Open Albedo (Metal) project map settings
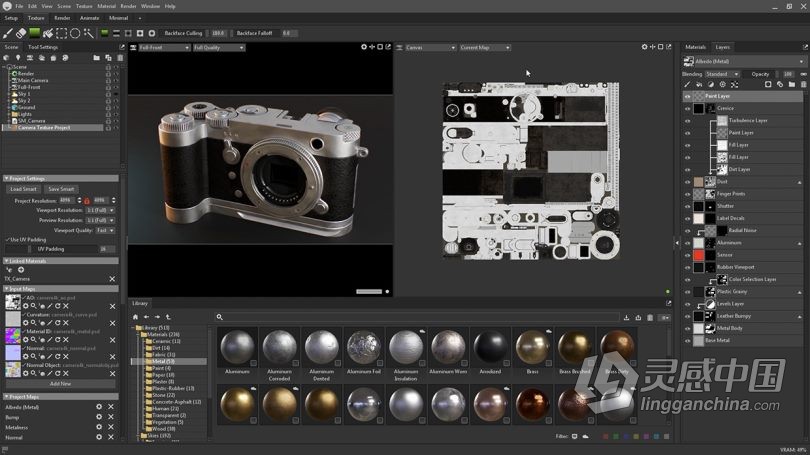The image size is (810, 455). (99, 407)
